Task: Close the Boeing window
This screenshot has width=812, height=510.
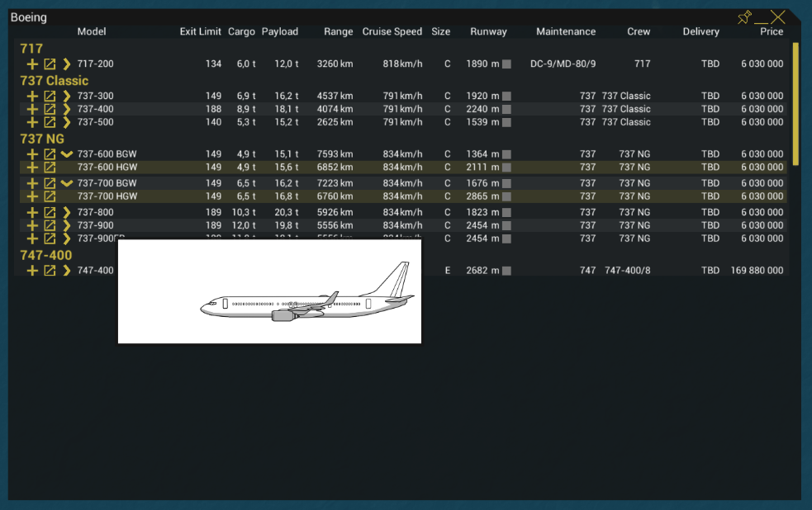Action: click(777, 17)
